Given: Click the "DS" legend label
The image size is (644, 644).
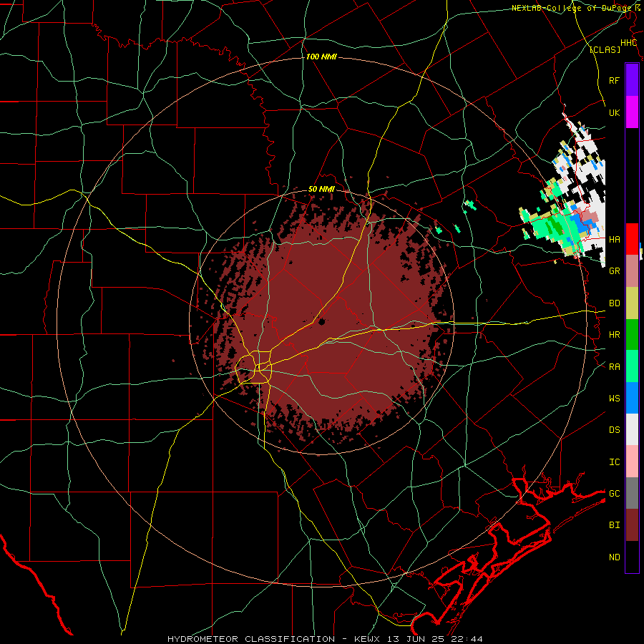Looking at the screenshot, I should click(615, 429).
